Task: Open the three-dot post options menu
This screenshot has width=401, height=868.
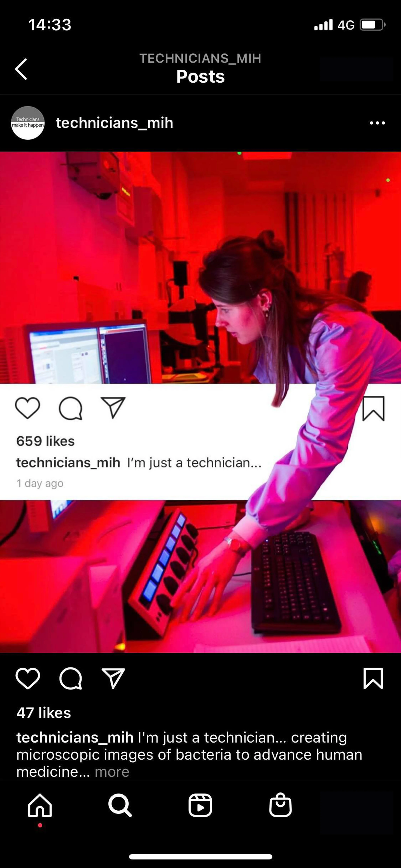Action: click(377, 123)
